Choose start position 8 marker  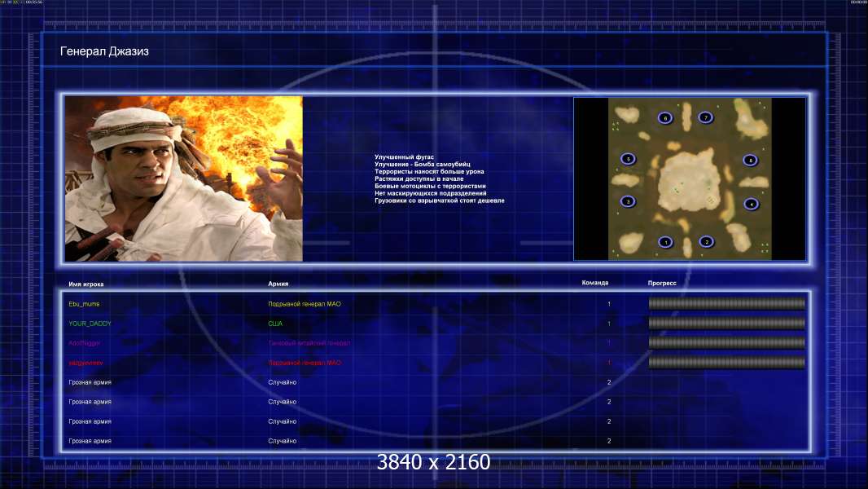pos(750,161)
